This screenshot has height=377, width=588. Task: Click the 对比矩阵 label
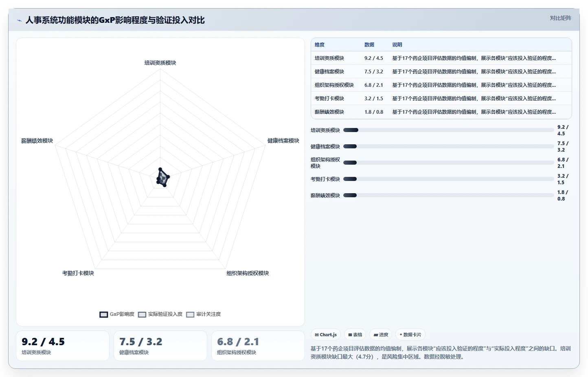coord(560,18)
